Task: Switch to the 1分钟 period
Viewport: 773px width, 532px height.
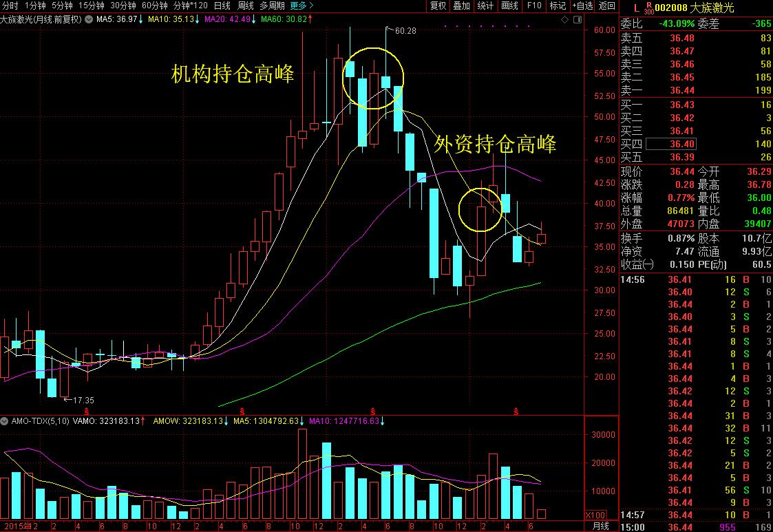Action: [35, 6]
